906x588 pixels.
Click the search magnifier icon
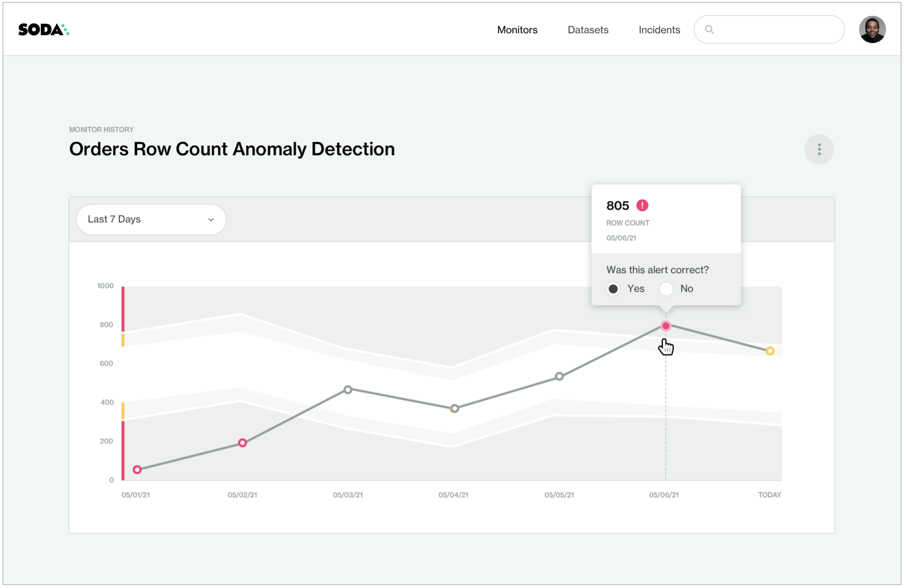tap(709, 30)
